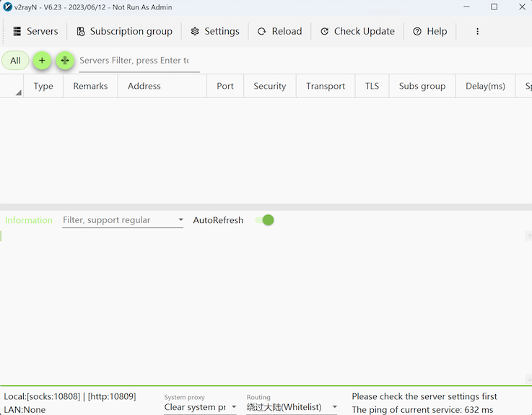Screen dimensions: 532x415
Task: Click Reload in the toolbar
Action: point(279,31)
